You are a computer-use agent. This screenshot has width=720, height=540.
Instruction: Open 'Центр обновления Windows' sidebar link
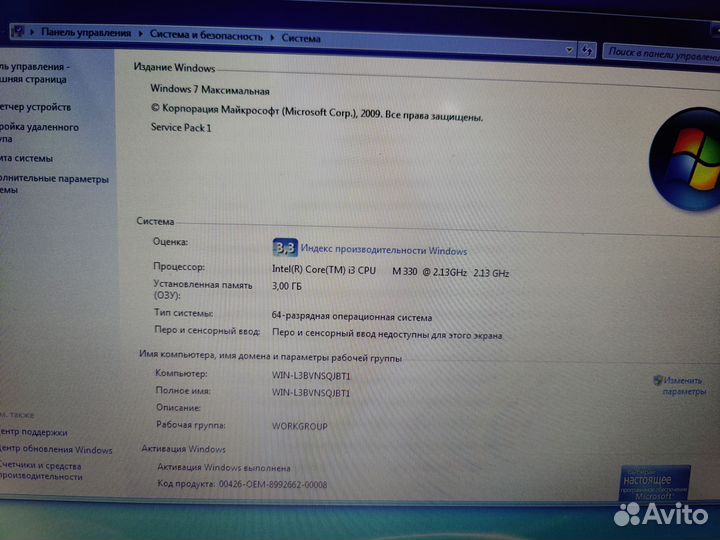tap(56, 450)
